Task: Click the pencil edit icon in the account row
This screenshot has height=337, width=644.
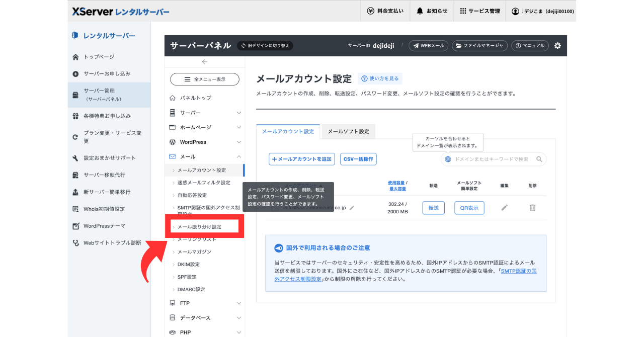Action: (505, 208)
